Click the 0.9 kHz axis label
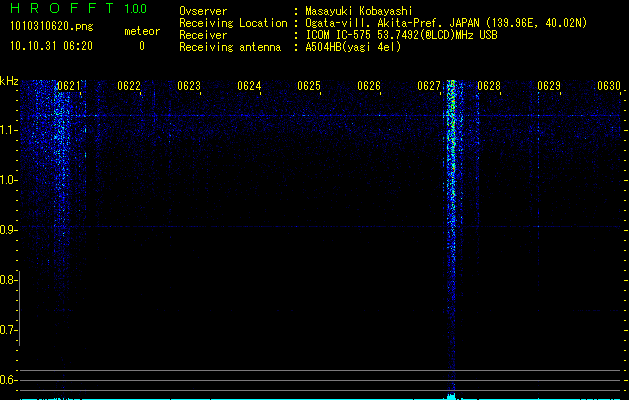Screen dimensions: 629x400 [x=8, y=230]
